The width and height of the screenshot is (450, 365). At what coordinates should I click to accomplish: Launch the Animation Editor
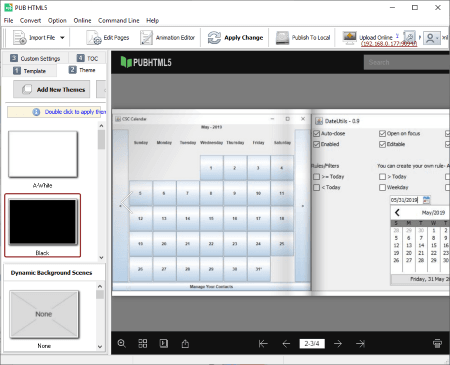click(x=167, y=38)
